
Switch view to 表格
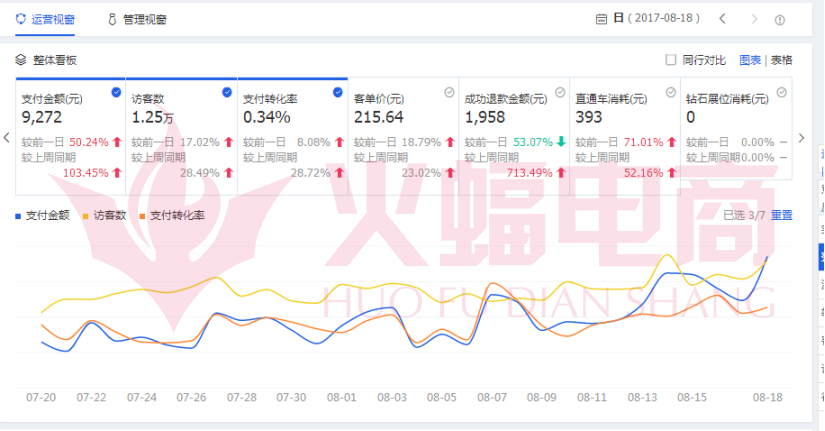pos(781,60)
